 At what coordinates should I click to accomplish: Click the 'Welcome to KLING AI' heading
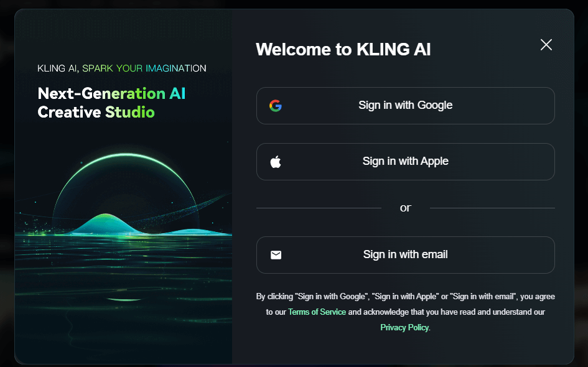(x=343, y=50)
